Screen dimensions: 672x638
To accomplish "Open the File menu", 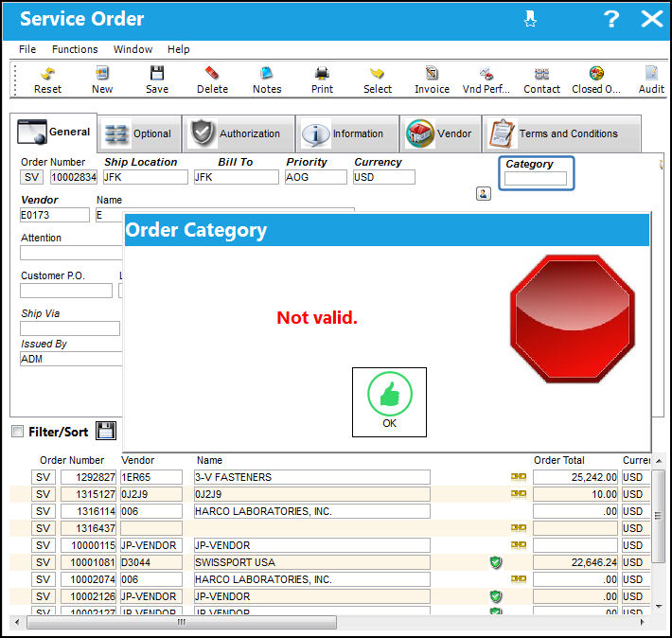I will click(x=27, y=49).
